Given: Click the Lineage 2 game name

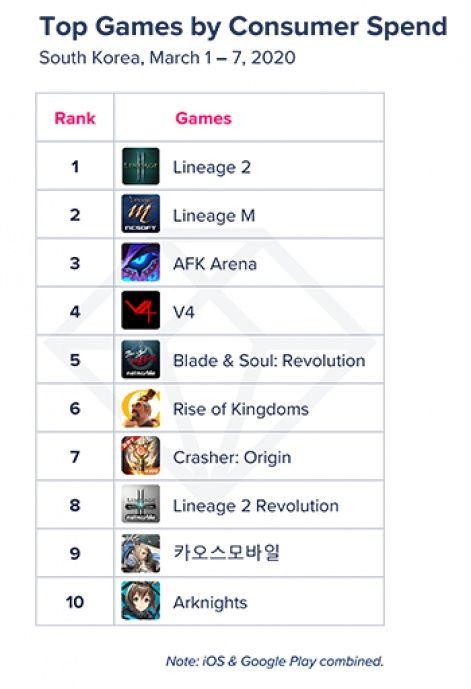Looking at the screenshot, I should pyautogui.click(x=212, y=167).
